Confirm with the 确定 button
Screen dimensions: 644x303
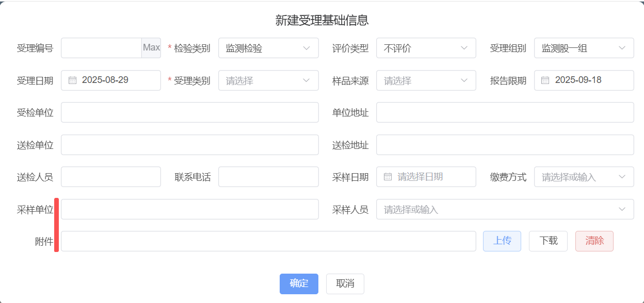[x=299, y=284]
